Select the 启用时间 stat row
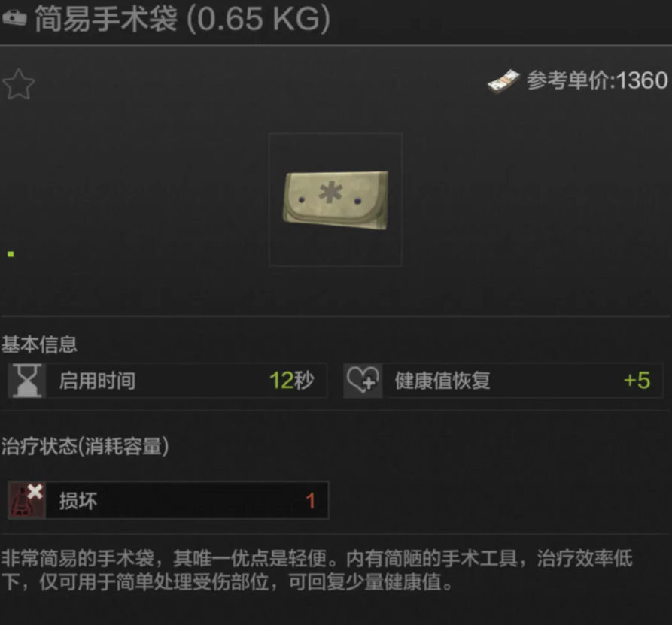This screenshot has width=672, height=625. (x=168, y=381)
